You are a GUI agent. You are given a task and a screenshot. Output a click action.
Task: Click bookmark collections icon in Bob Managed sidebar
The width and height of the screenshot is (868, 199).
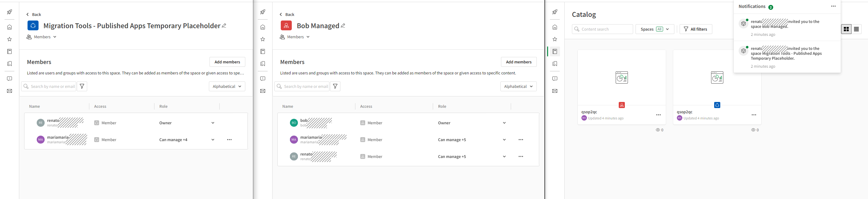tap(263, 63)
